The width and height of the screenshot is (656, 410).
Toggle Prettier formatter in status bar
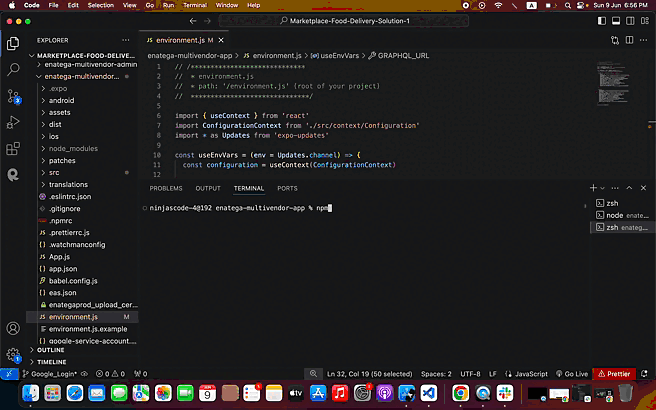point(613,373)
